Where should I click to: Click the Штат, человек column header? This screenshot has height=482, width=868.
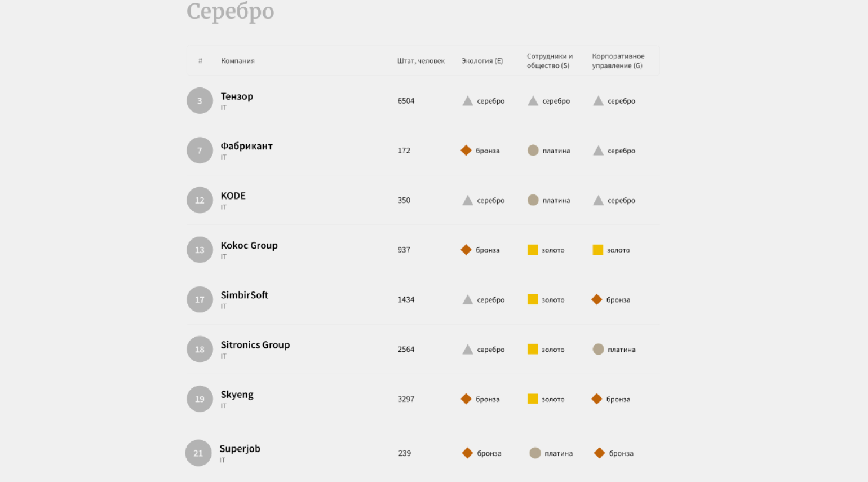coord(421,61)
